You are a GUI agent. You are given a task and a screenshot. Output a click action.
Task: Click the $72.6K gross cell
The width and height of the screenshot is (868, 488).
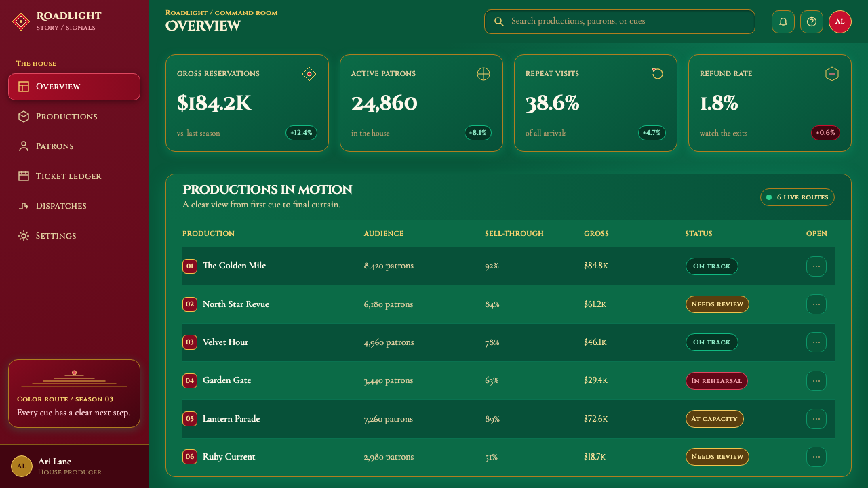click(x=596, y=419)
